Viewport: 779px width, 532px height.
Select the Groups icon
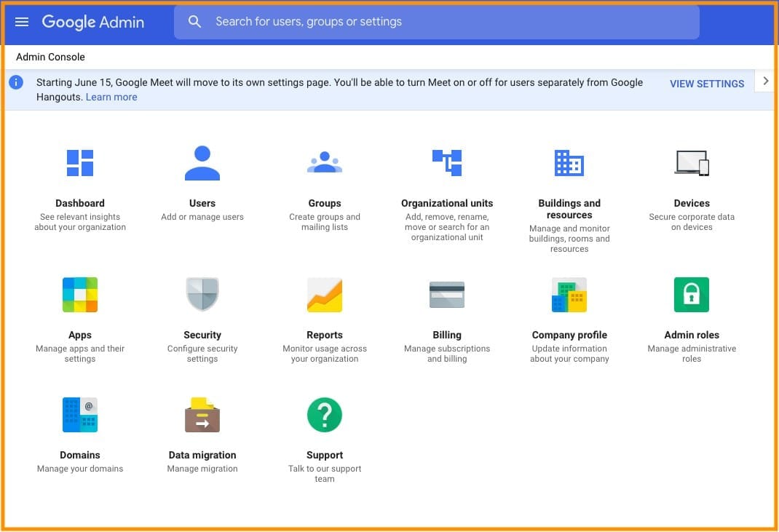pyautogui.click(x=325, y=163)
